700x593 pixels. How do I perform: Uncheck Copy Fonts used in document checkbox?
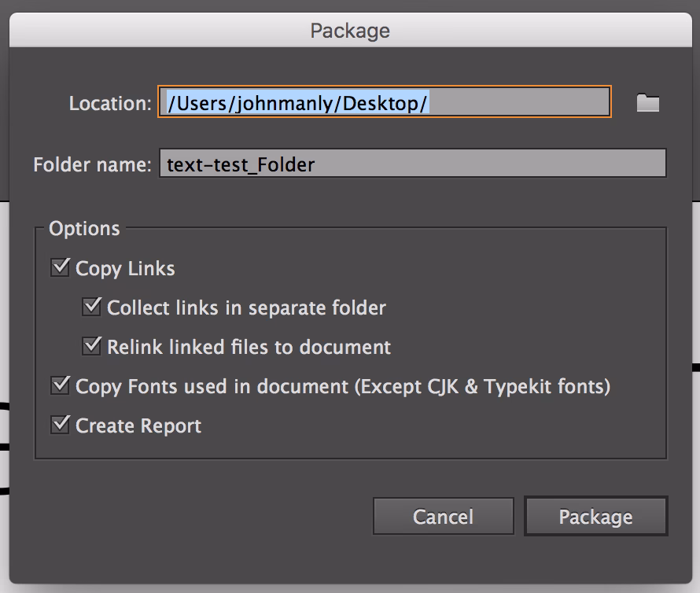[60, 385]
